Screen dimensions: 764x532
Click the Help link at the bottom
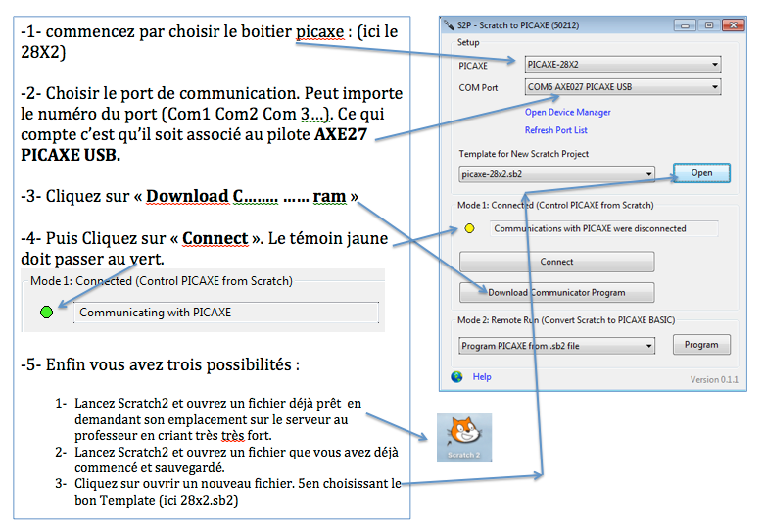482,377
